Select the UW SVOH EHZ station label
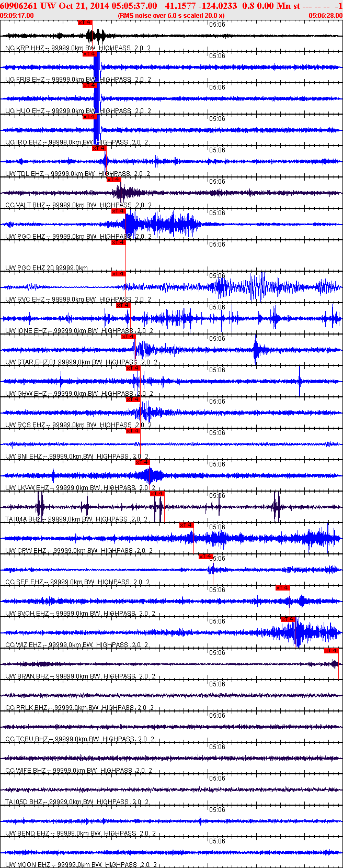Image resolution: width=343 pixels, height=868 pixels. click(80, 614)
